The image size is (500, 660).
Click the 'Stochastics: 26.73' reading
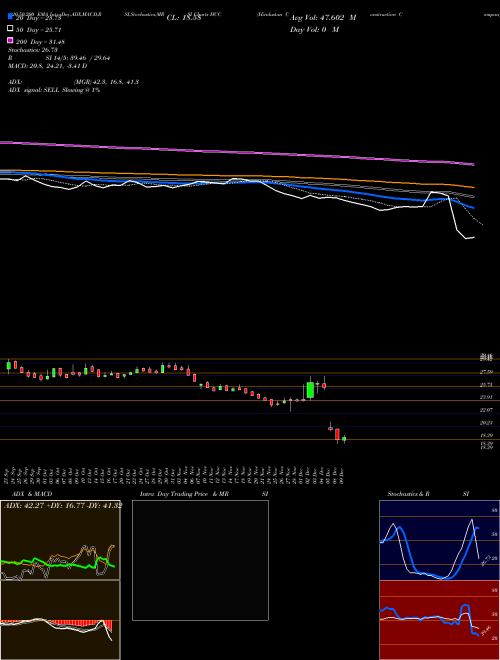tap(32, 50)
